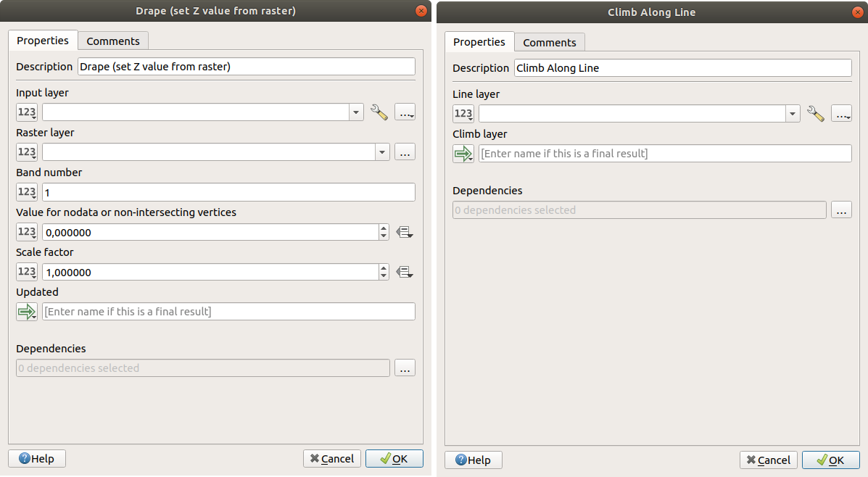Click data-defined override icon for nodata value
Viewport: 868px width, 477px height.
tap(405, 233)
